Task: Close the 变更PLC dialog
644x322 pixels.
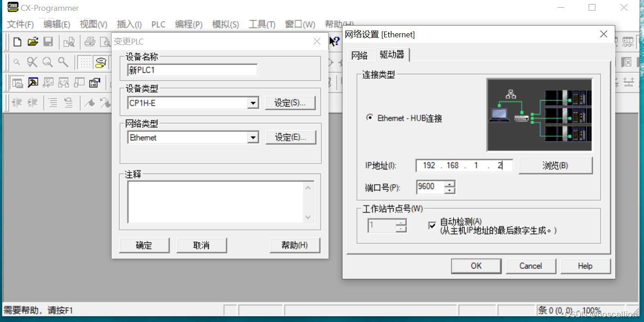Action: point(317,41)
